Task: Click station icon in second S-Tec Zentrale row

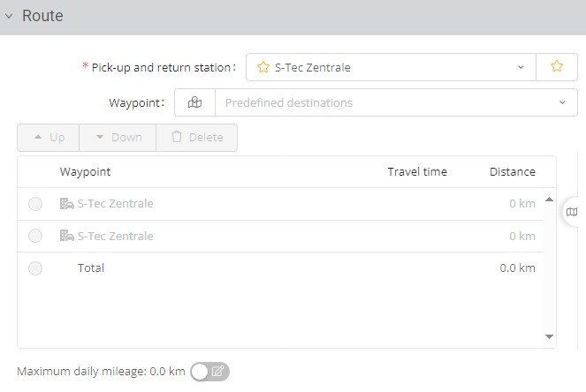Action: click(66, 236)
